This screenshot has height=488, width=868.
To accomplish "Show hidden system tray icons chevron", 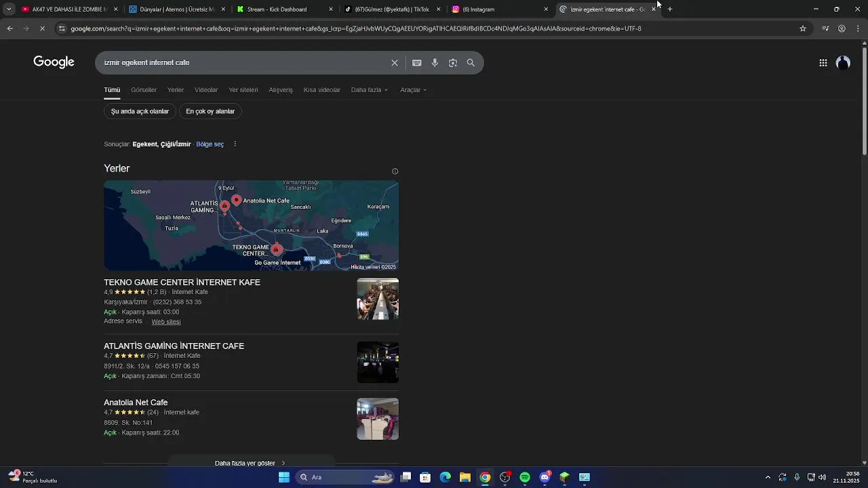I will 768,477.
